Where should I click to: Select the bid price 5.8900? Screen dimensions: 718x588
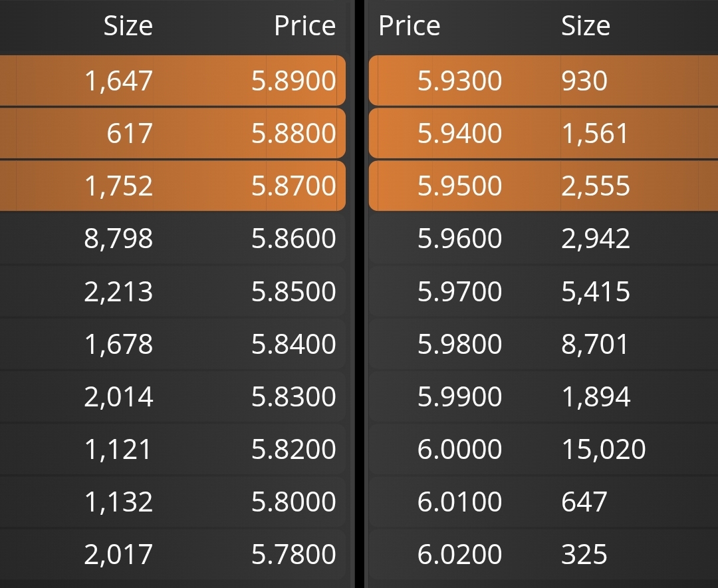pyautogui.click(x=294, y=80)
